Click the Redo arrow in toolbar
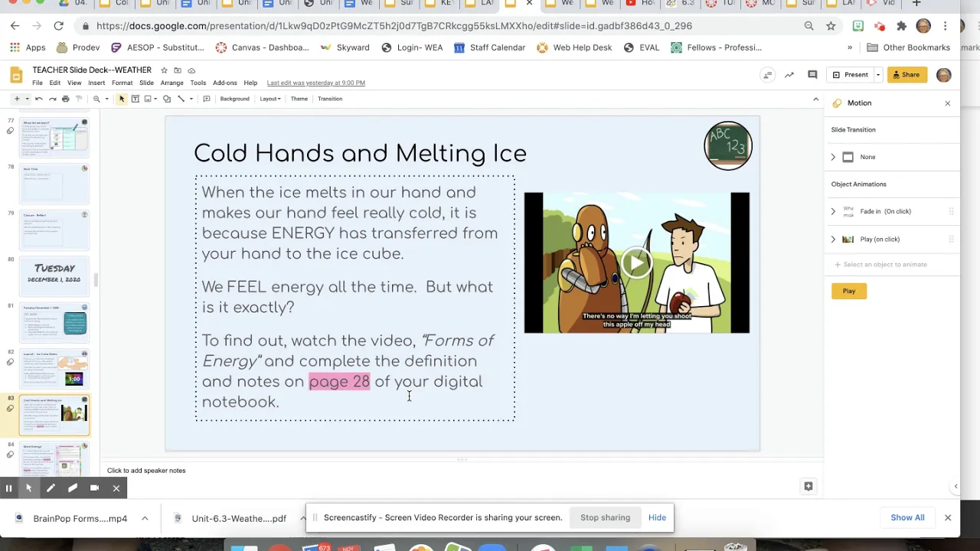 tap(52, 99)
